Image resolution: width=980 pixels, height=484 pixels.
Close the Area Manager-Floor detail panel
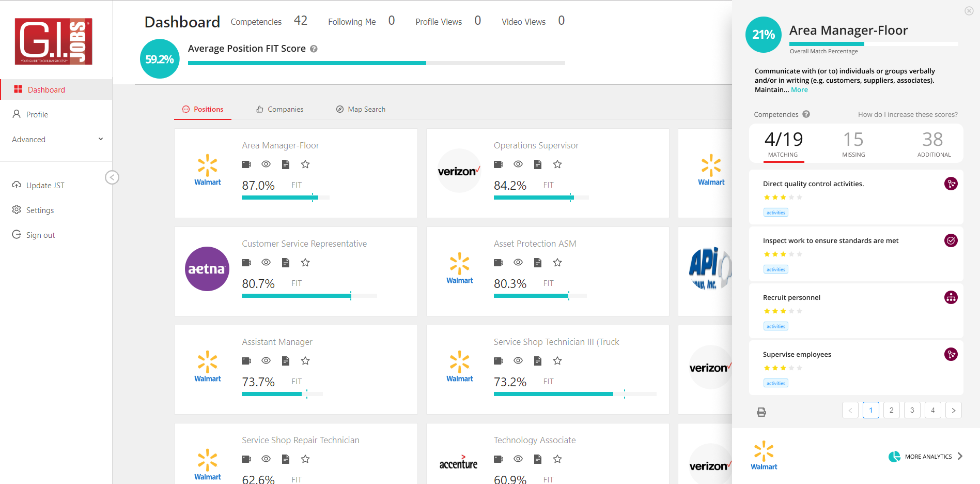(x=969, y=11)
